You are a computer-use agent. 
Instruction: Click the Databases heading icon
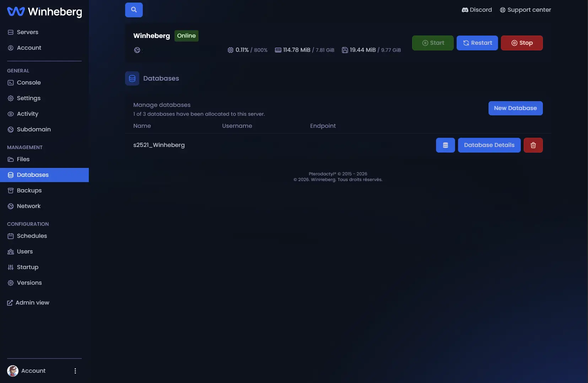tap(132, 78)
